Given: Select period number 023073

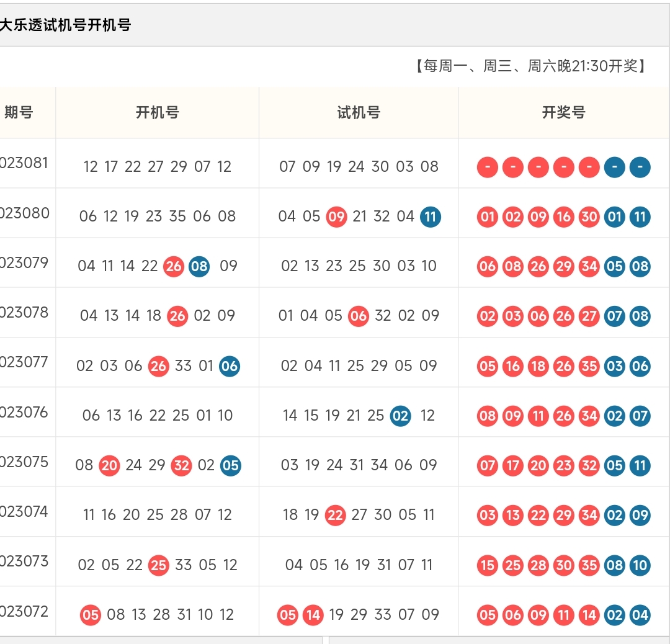Looking at the screenshot, I should [24, 561].
